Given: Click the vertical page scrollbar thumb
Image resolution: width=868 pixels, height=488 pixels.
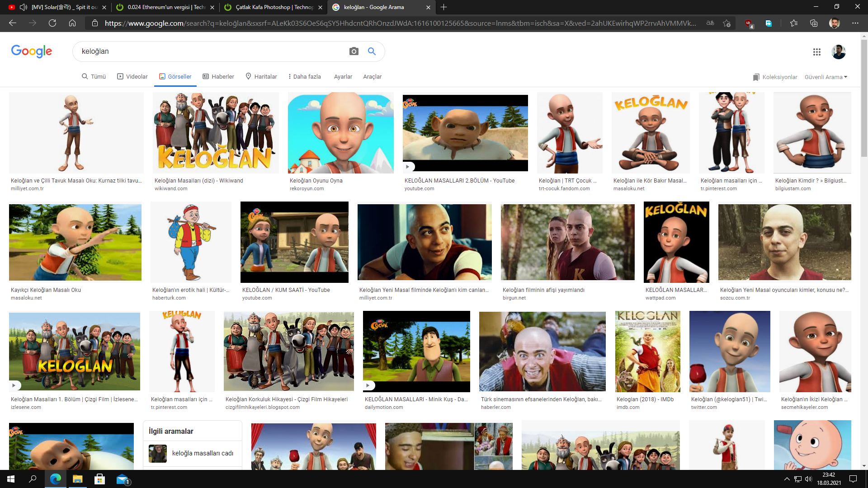Looking at the screenshot, I should coord(864,97).
